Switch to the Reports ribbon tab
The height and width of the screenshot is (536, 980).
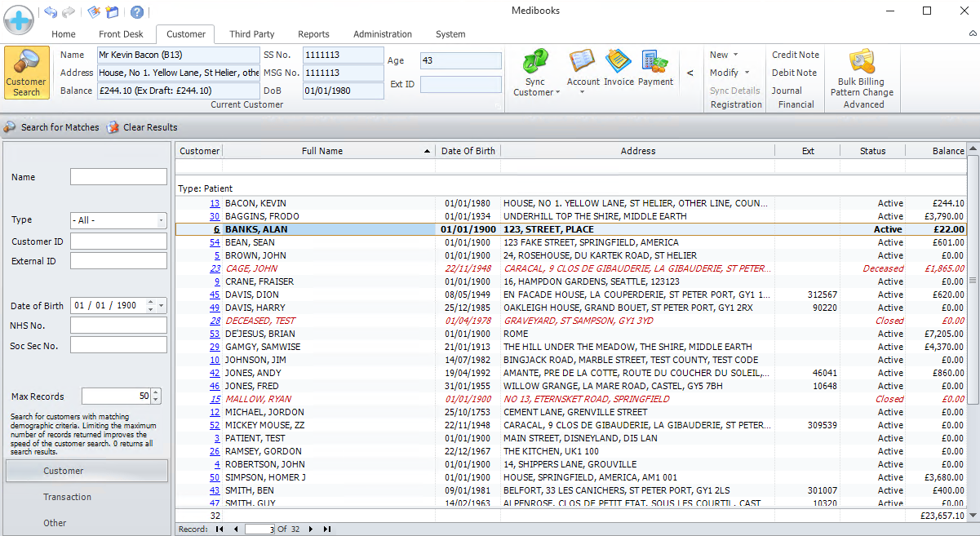tap(313, 34)
